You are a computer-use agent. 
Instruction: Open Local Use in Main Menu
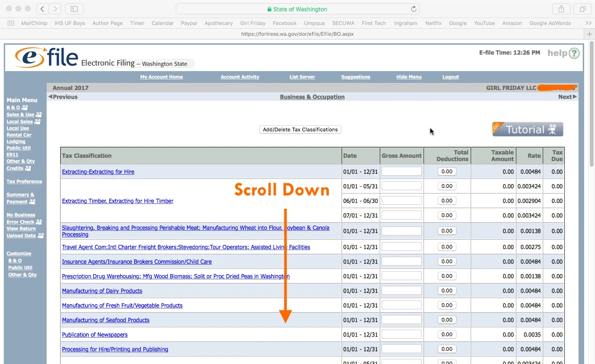[x=18, y=128]
